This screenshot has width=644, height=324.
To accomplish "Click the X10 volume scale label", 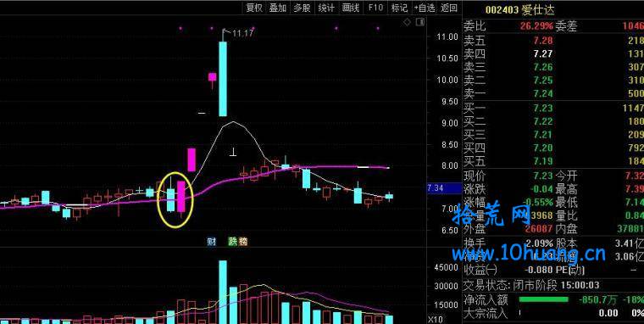I will 436,319.
